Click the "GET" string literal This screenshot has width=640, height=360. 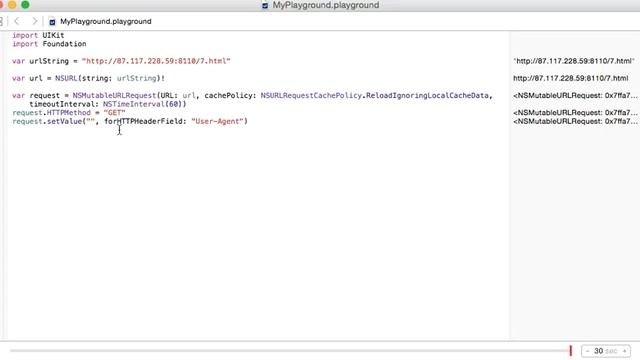114,113
